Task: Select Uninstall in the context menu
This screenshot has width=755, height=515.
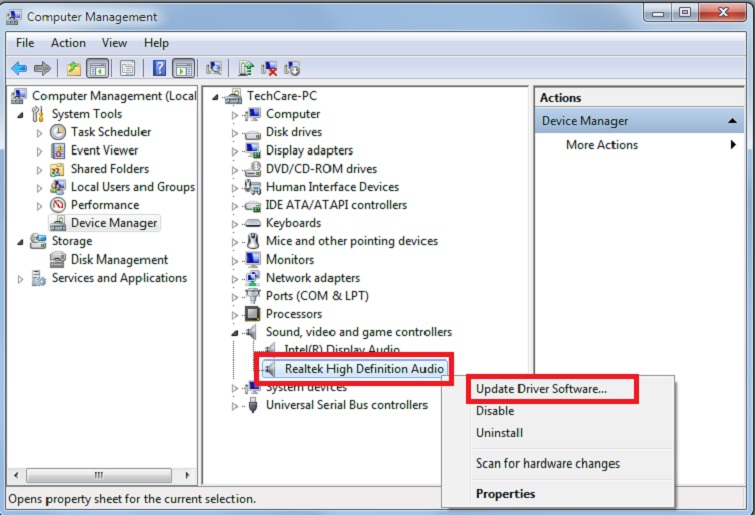Action: tap(499, 433)
